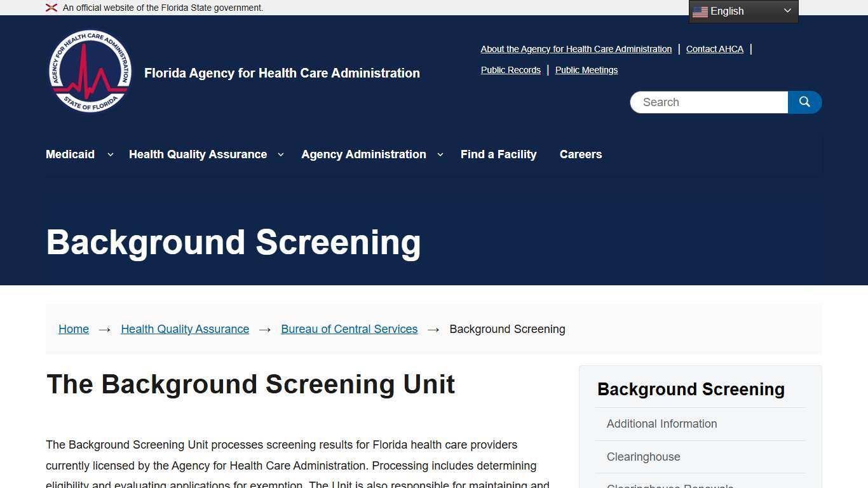
Task: Navigate to Home via breadcrumb link
Action: 73,329
